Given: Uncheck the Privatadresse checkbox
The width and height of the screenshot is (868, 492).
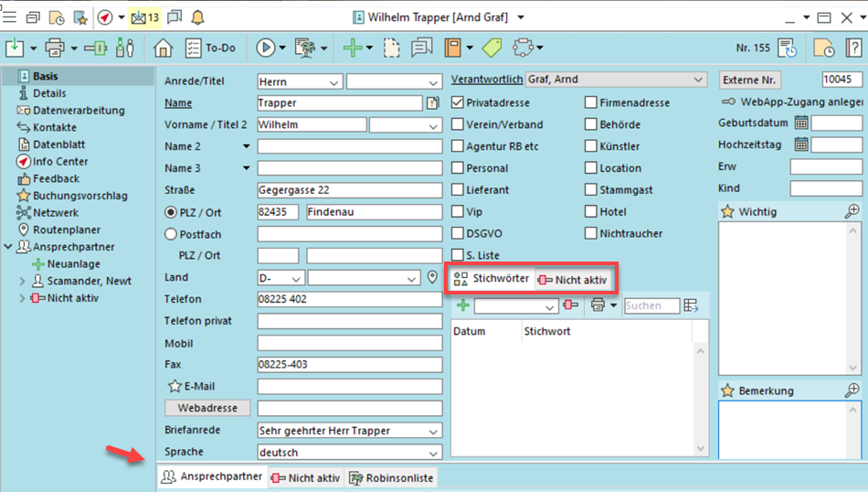Looking at the screenshot, I should click(459, 103).
